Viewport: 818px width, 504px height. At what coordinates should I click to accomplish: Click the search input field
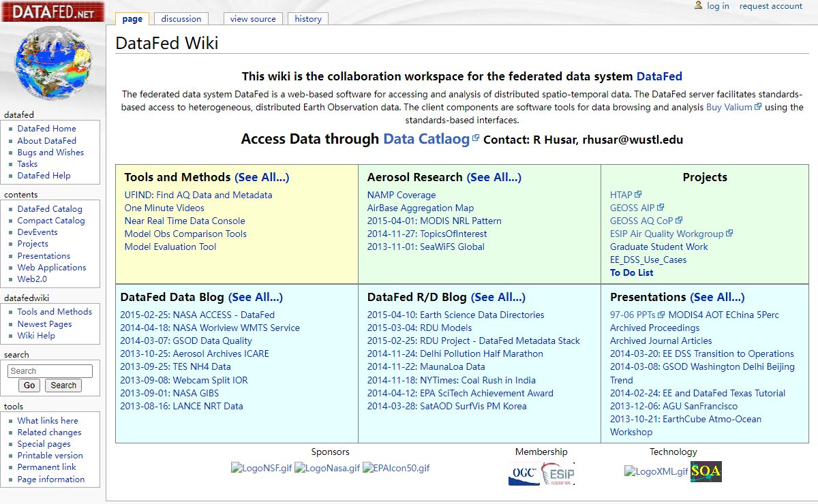click(x=50, y=371)
